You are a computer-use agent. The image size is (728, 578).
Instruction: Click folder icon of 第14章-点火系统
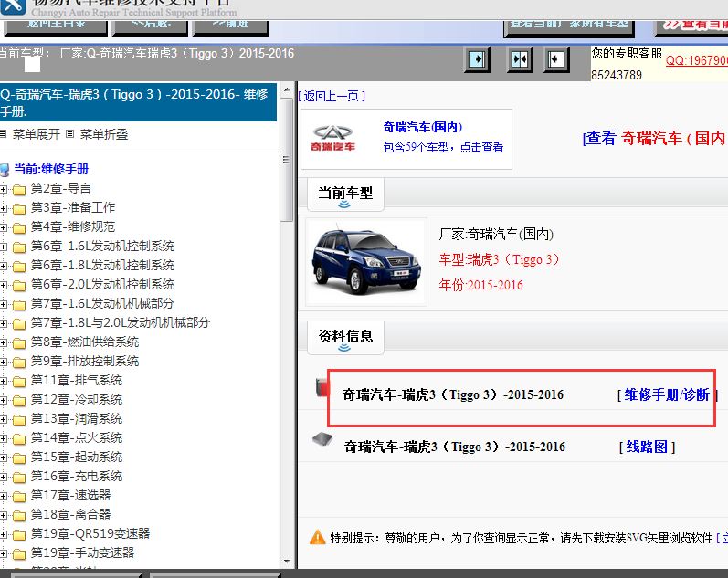pos(19,438)
